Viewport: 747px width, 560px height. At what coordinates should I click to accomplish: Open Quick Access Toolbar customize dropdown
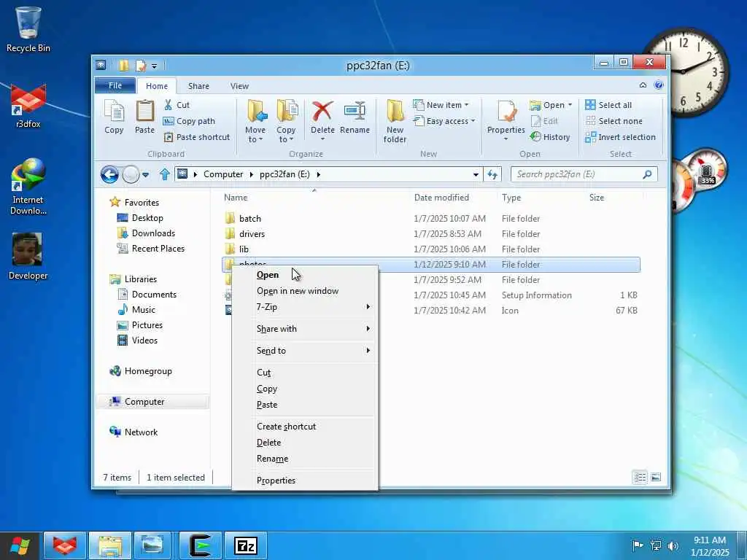[x=154, y=66]
